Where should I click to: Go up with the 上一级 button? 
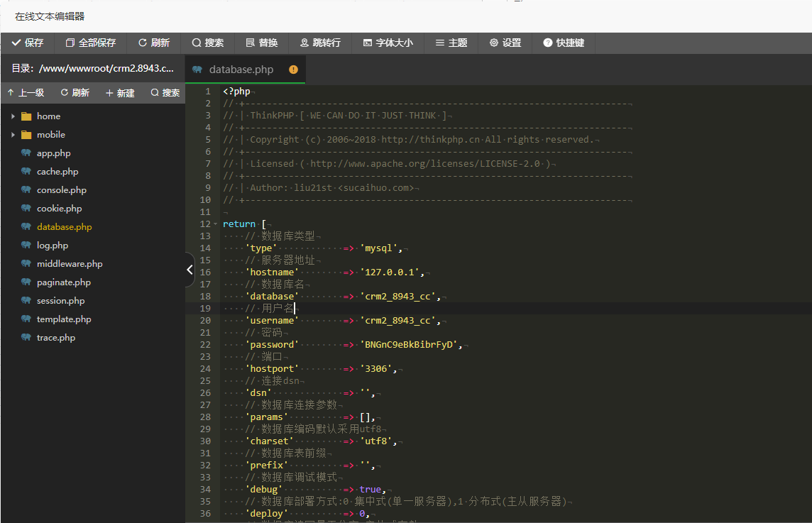click(26, 93)
